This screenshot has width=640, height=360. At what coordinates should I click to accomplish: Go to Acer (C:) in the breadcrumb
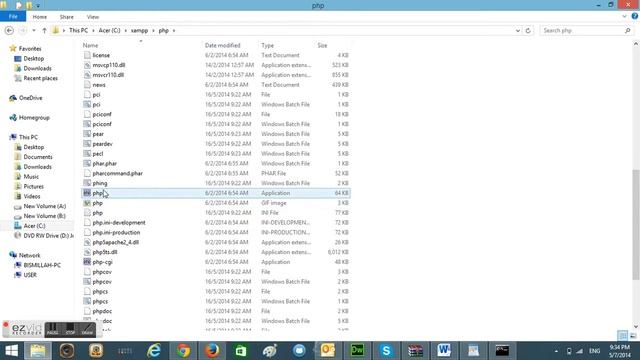(109, 31)
